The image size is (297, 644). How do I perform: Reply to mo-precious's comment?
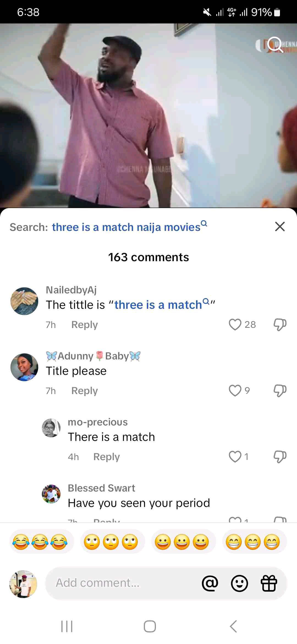106,457
